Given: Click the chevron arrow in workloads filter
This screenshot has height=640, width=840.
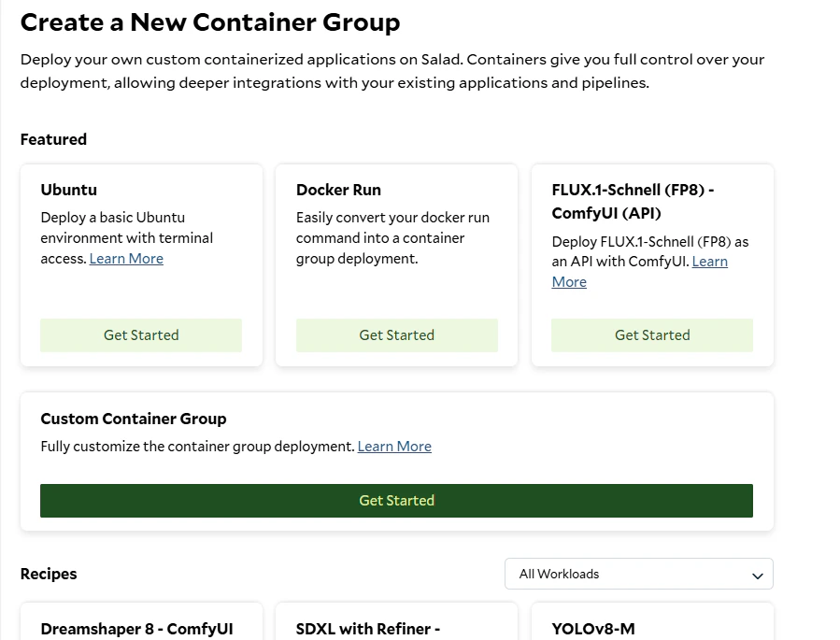Looking at the screenshot, I should click(x=758, y=576).
